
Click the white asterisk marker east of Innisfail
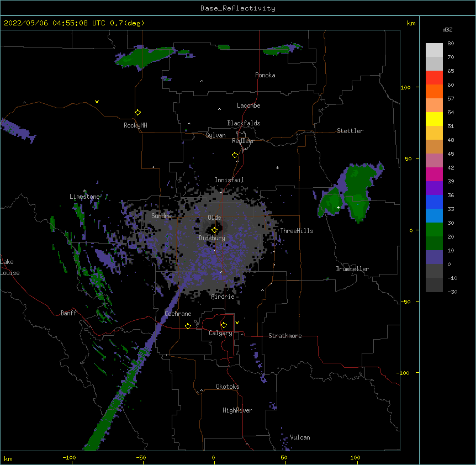tap(277, 167)
